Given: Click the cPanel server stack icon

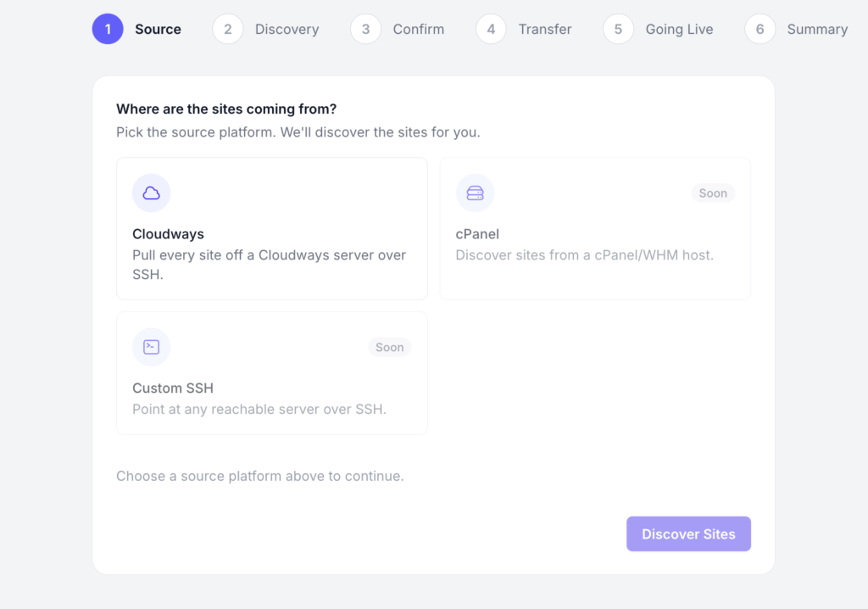Looking at the screenshot, I should pyautogui.click(x=475, y=193).
